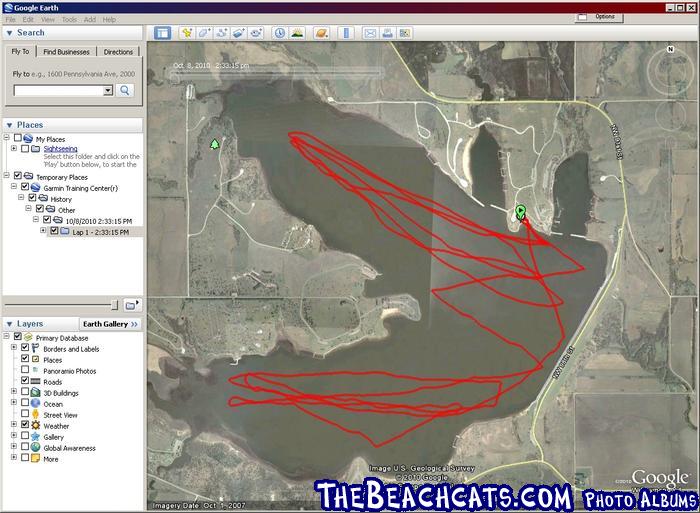
Task: Click the Borders and Labels flag icon
Action: [36, 348]
